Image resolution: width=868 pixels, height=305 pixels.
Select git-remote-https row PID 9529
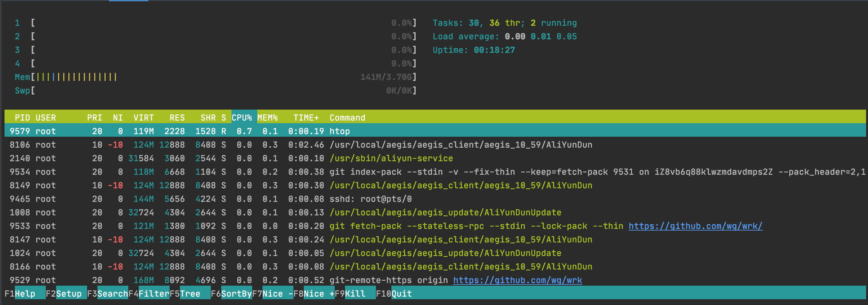pos(435,280)
